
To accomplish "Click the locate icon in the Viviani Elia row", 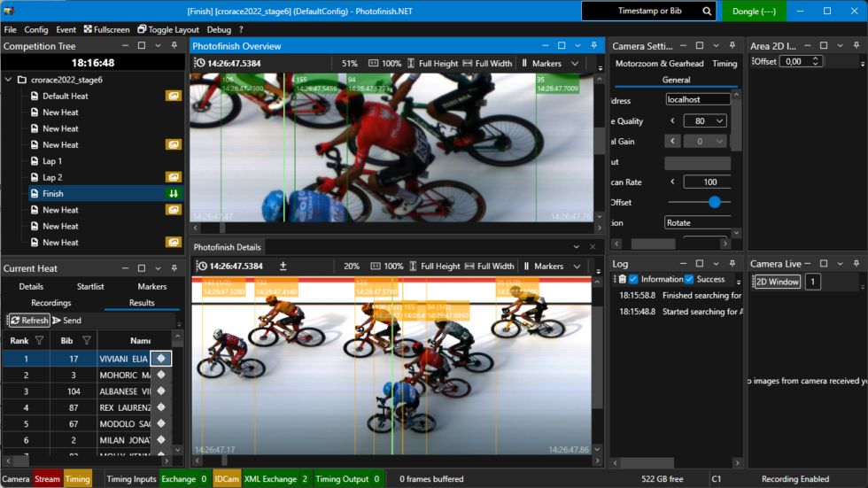I will point(161,359).
